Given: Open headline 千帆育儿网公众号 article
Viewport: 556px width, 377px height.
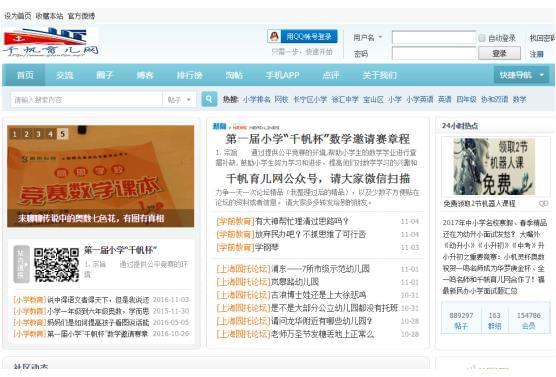Looking at the screenshot, I should 318,178.
